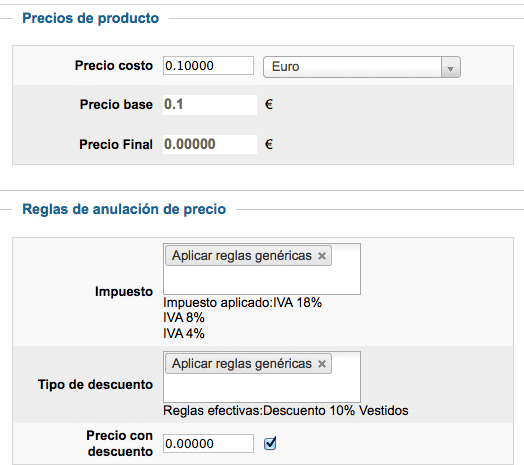The image size is (524, 465).
Task: Click the "IVA 8%" tax text
Action: pyautogui.click(x=184, y=318)
